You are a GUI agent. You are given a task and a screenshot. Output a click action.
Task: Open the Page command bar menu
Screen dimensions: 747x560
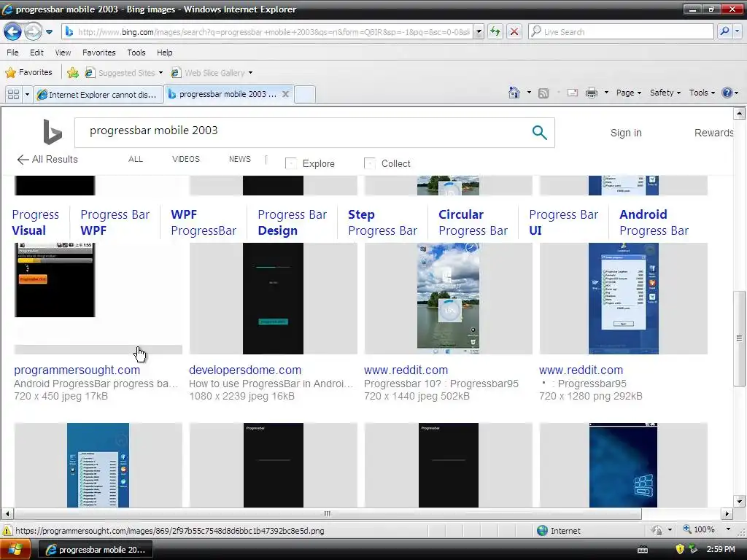pyautogui.click(x=628, y=93)
